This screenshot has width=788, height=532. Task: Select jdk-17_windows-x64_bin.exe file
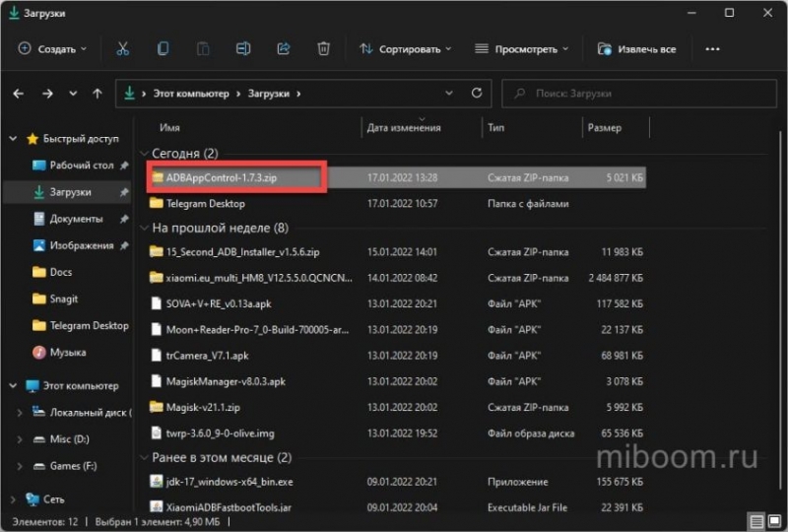pos(397,482)
